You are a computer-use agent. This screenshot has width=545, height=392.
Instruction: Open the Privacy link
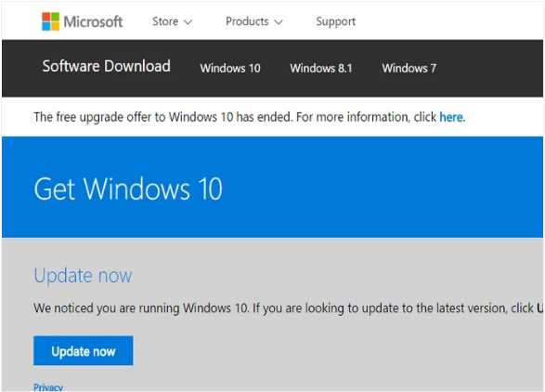tap(48, 387)
